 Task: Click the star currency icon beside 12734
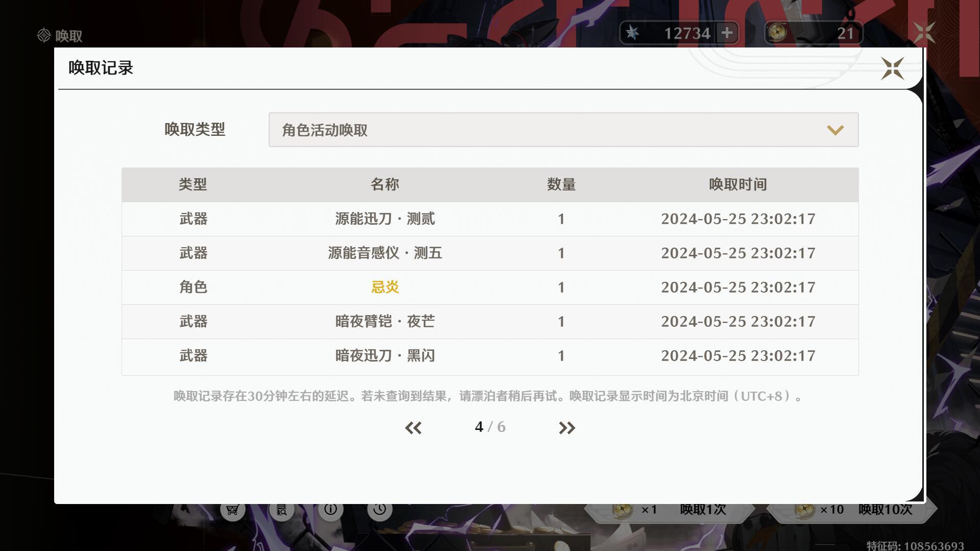[x=633, y=33]
